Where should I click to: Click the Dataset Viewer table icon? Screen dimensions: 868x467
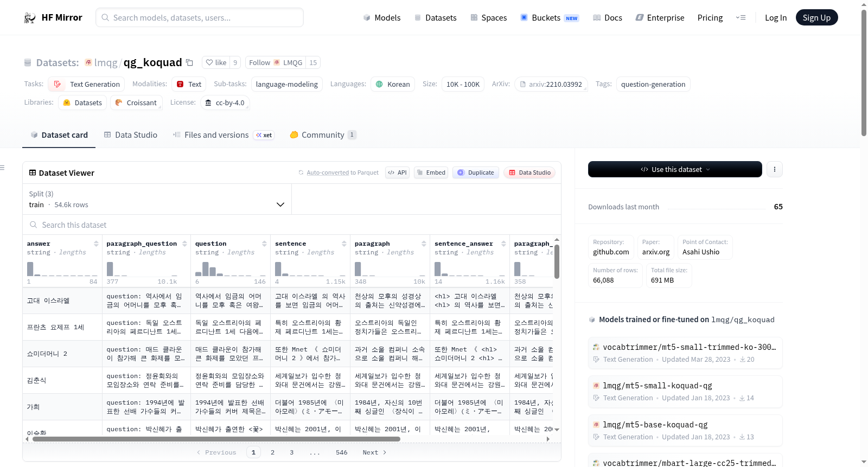click(33, 172)
